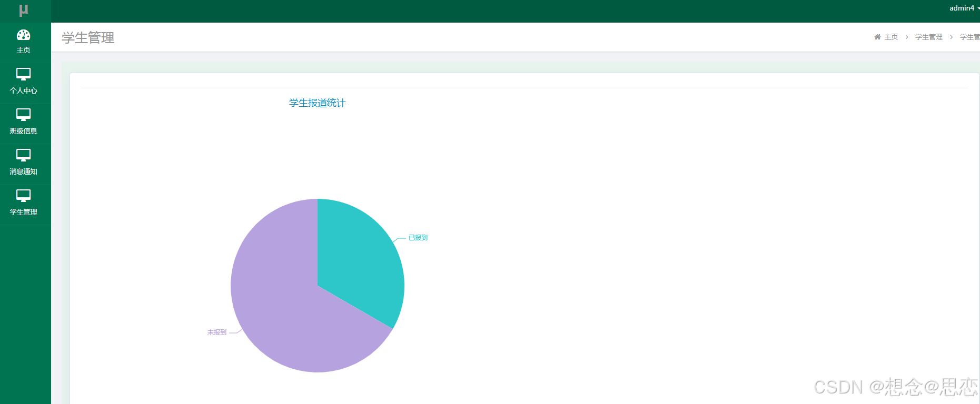The image size is (980, 404).
Task: Click the 学生报道统计 chart title
Action: click(x=318, y=103)
